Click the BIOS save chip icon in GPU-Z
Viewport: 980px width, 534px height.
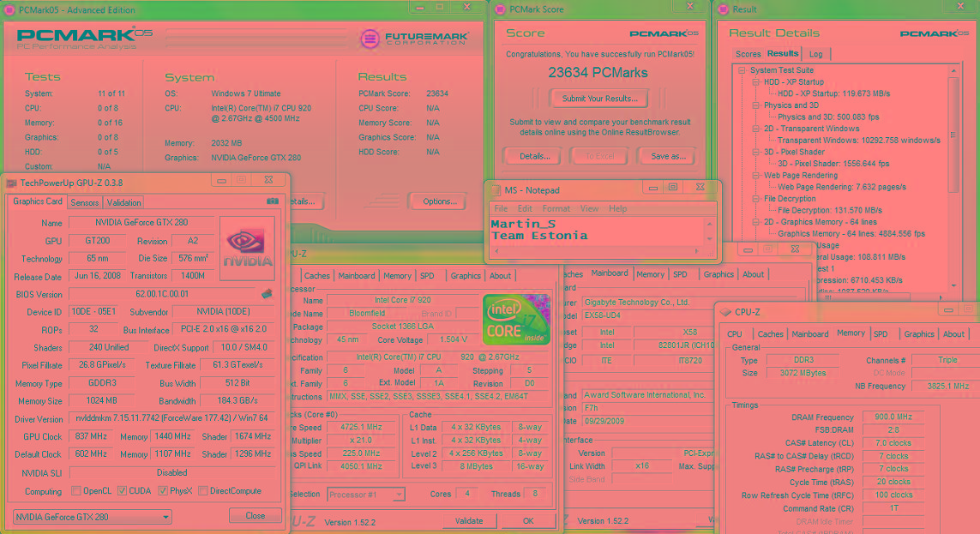coord(267,293)
